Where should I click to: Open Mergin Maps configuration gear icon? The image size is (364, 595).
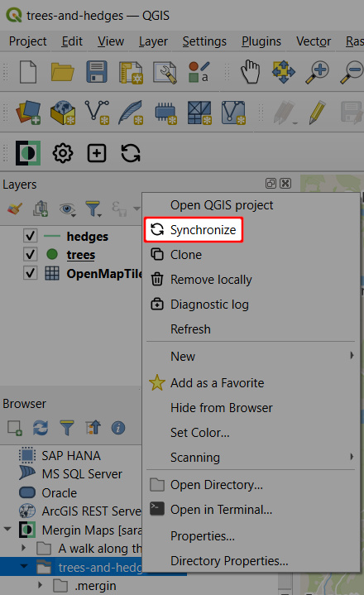click(63, 153)
